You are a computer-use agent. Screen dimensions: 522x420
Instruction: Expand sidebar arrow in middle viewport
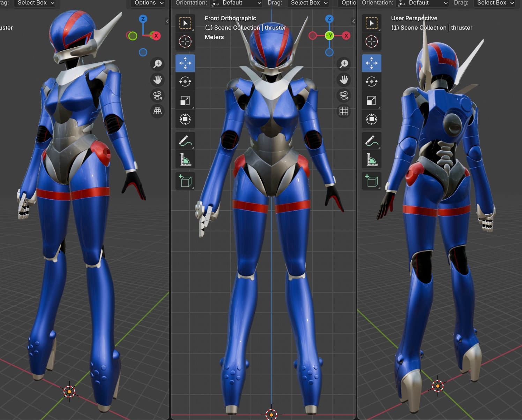(x=353, y=21)
